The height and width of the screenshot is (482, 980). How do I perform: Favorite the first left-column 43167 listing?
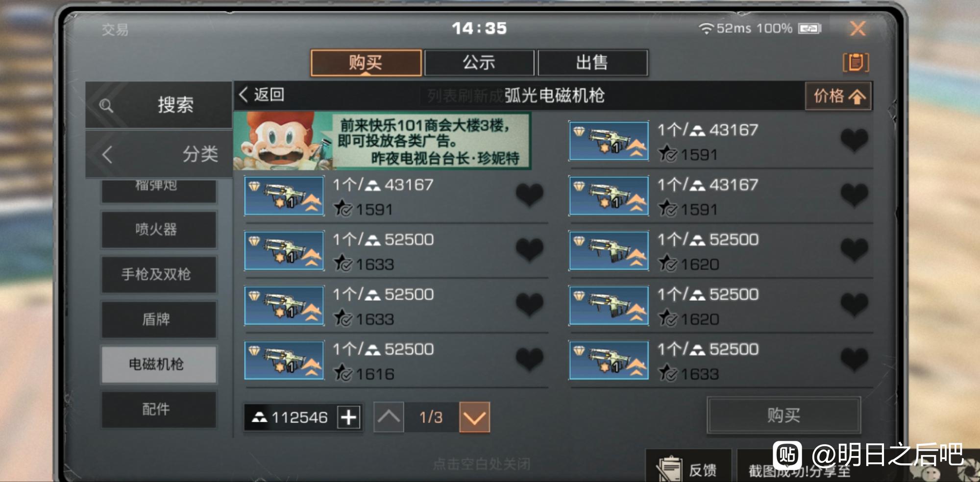pyautogui.click(x=529, y=194)
